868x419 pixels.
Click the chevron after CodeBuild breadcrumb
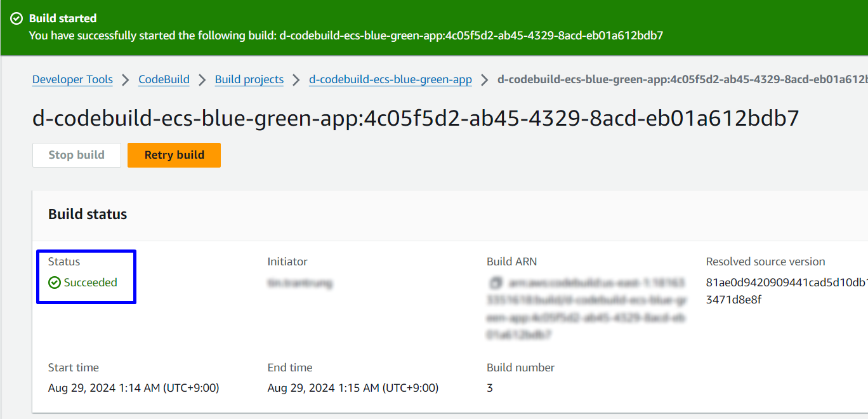tap(202, 79)
